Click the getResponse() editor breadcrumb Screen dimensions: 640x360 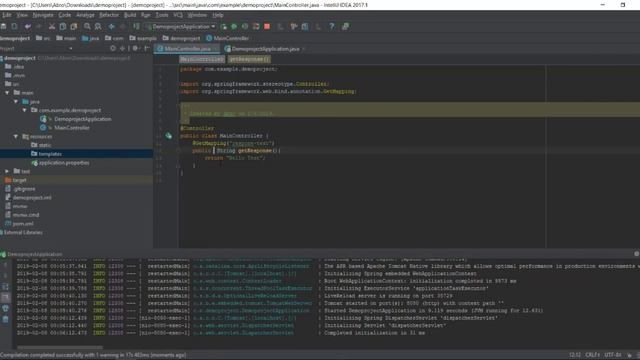(249, 59)
